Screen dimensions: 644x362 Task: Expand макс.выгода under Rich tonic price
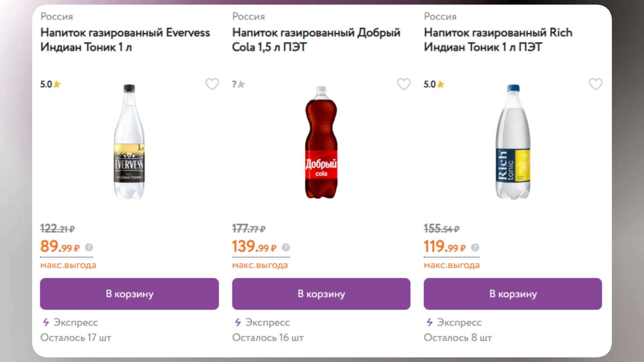pyautogui.click(x=452, y=265)
